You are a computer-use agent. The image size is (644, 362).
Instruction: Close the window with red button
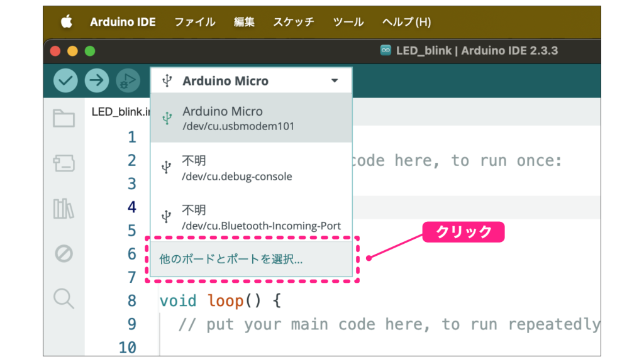55,51
